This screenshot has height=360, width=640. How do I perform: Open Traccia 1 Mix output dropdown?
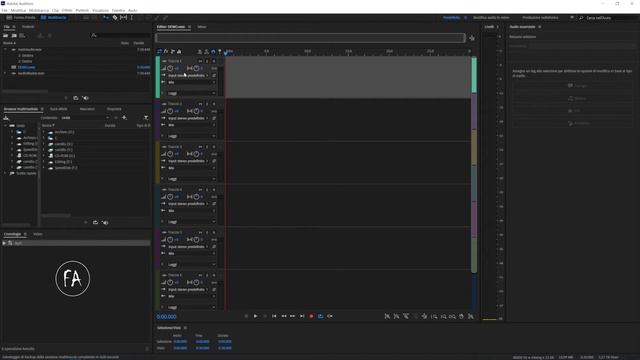pyautogui.click(x=191, y=82)
